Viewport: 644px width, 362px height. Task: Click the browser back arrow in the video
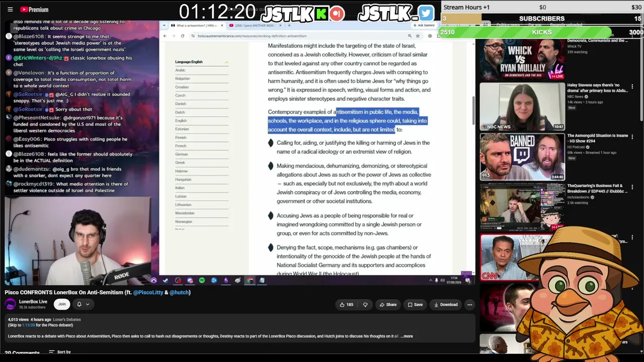click(165, 36)
